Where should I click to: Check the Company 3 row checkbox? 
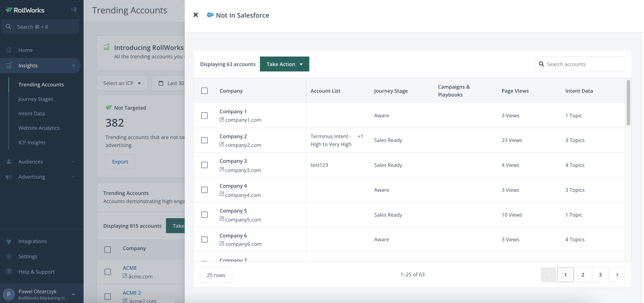tap(205, 165)
